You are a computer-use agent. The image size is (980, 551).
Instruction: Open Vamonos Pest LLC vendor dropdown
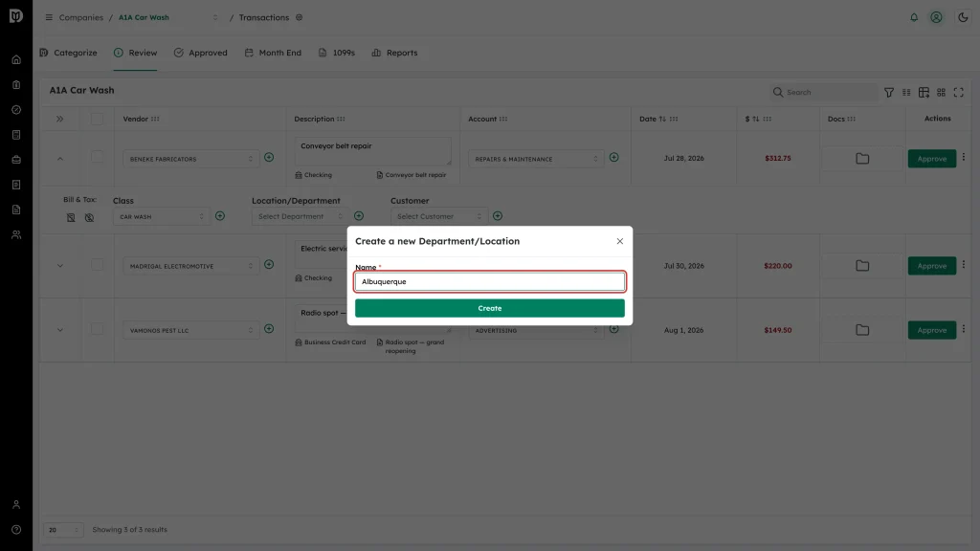click(x=190, y=330)
